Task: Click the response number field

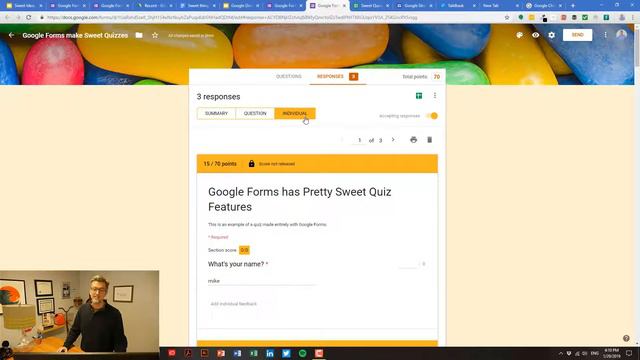Action: point(360,140)
